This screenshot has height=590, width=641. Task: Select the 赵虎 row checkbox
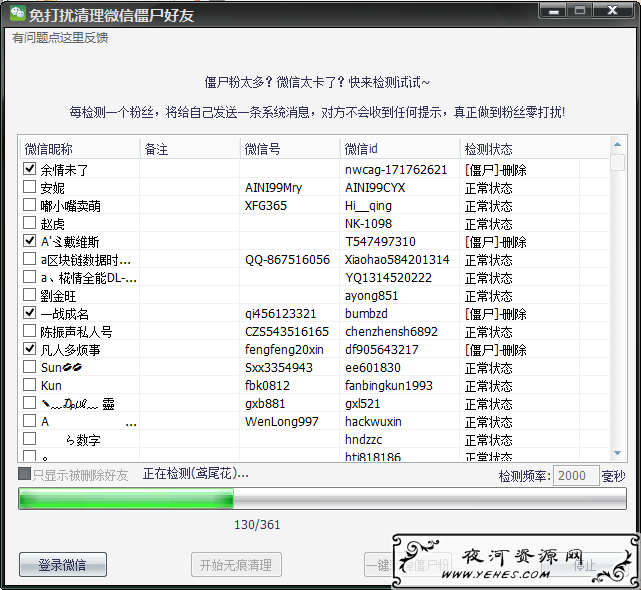point(29,222)
